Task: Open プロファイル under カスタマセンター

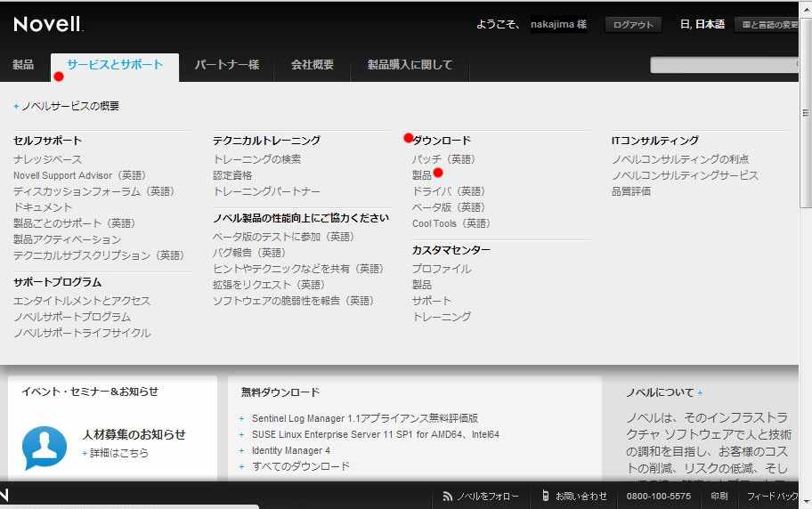Action: 442,269
